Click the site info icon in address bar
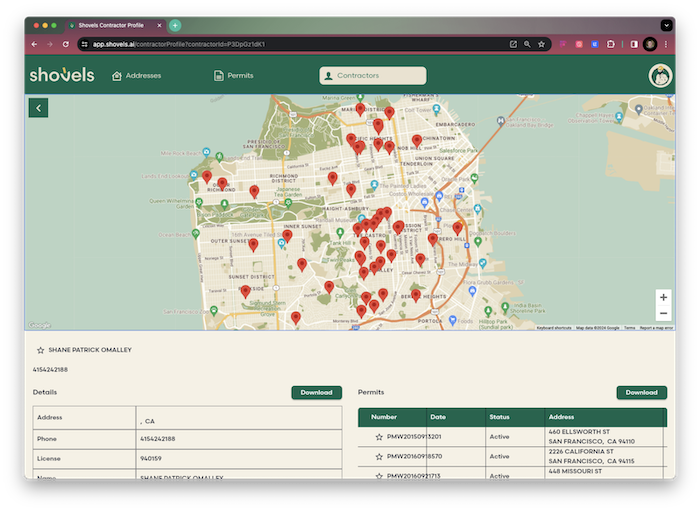700x511 pixels. pos(85,44)
